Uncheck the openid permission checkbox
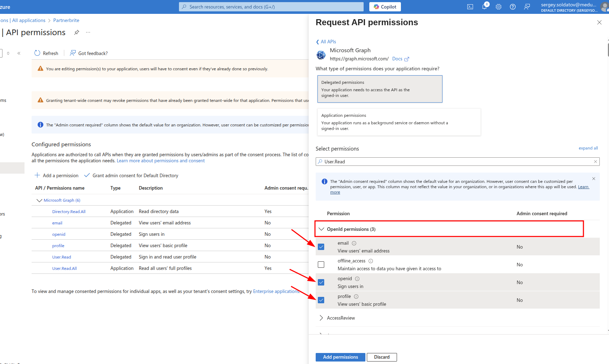609x364 pixels. point(321,282)
